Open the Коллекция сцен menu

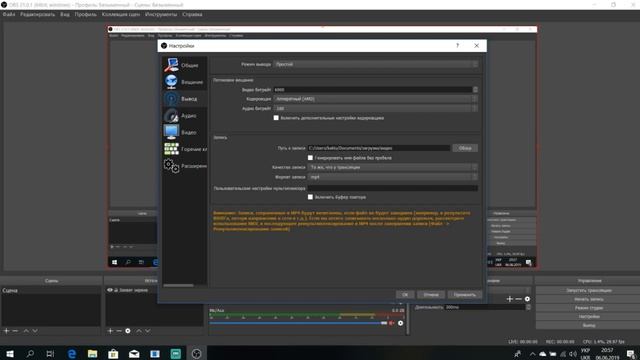click(x=121, y=14)
